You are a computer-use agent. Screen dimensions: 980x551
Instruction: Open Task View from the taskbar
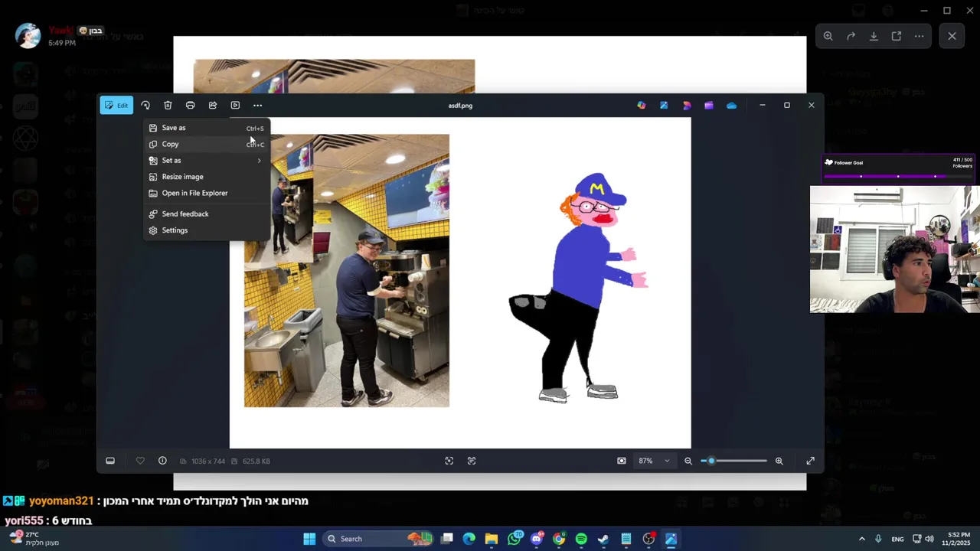pos(447,539)
